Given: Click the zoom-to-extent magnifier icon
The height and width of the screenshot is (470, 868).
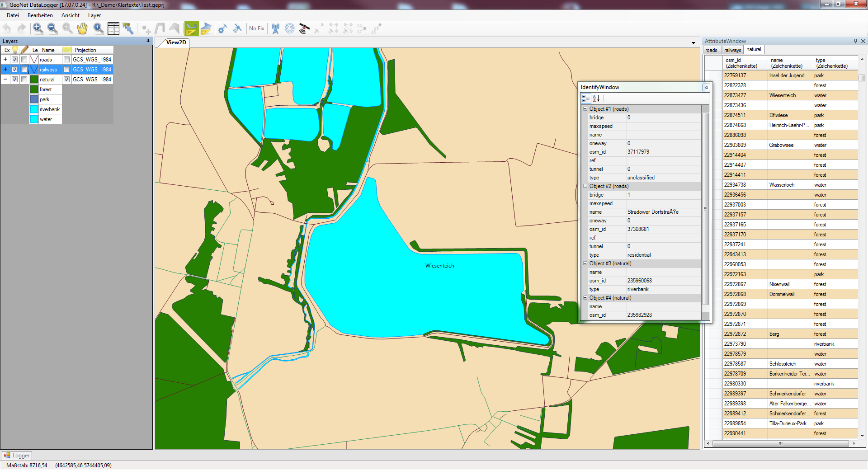Looking at the screenshot, I should click(x=67, y=28).
